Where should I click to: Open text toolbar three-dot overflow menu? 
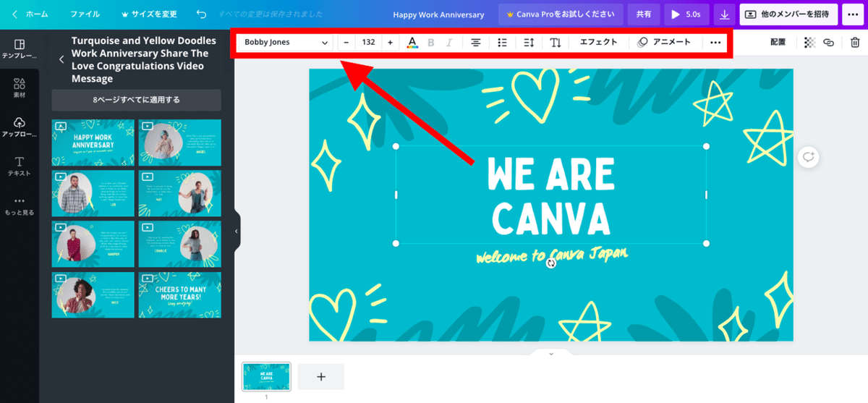click(x=715, y=43)
